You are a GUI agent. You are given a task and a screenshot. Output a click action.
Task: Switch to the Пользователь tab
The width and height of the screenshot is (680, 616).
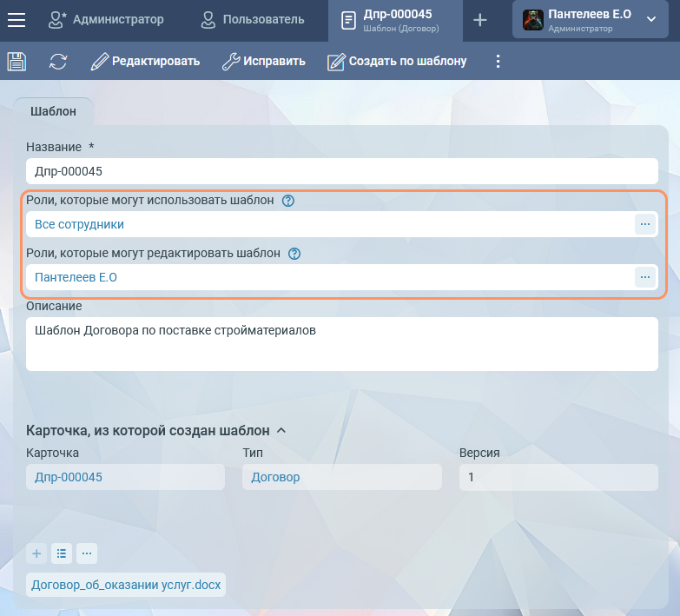coord(252,19)
